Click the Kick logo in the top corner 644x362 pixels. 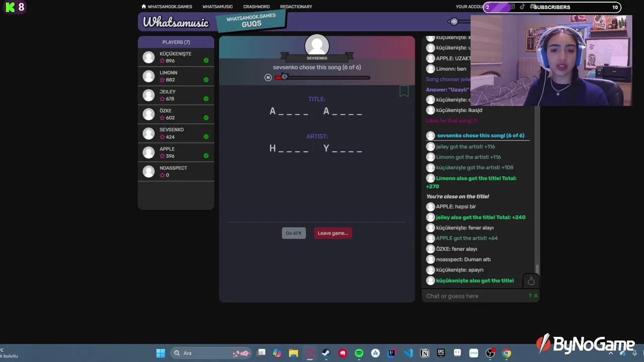tap(10, 7)
